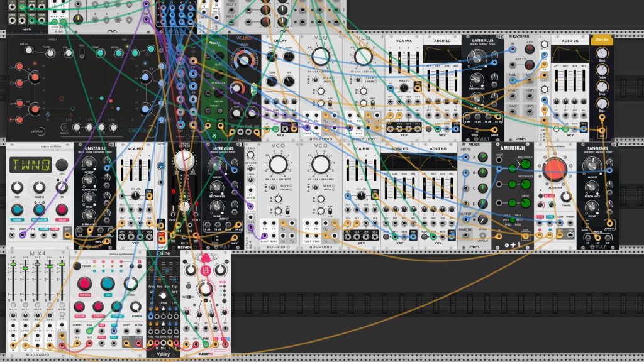Click the teal SIZE knob on texture synthesizer

click(108, 283)
